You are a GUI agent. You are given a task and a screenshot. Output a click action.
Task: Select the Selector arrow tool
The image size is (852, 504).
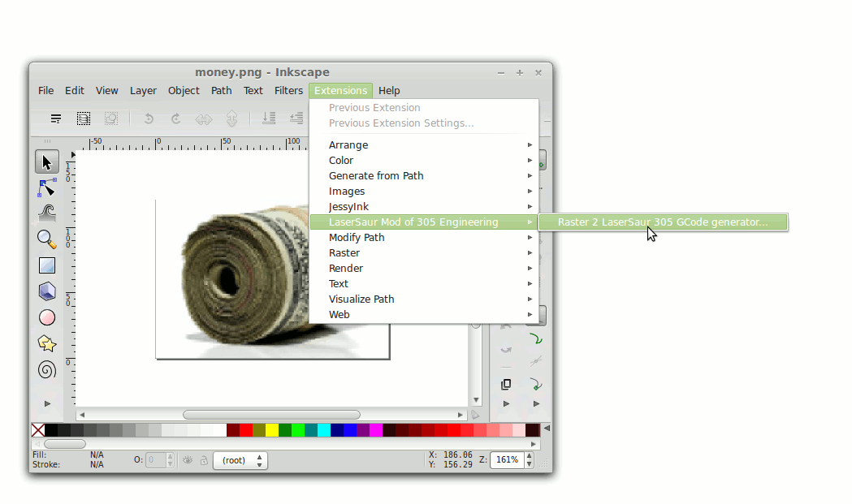47,162
